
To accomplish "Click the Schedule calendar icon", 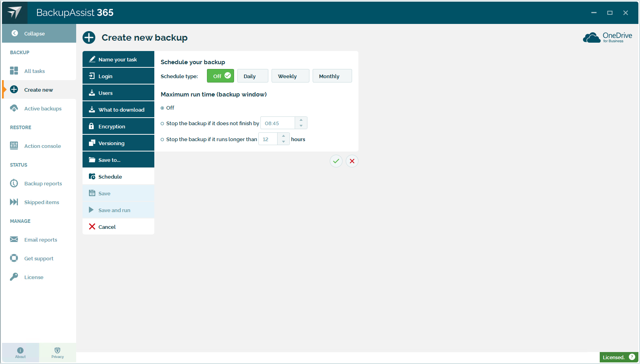I will click(x=92, y=176).
